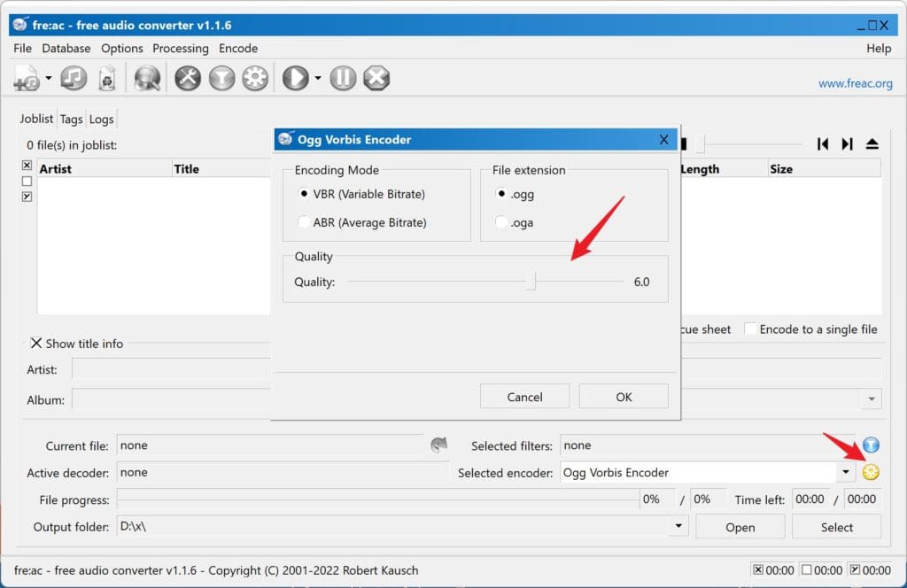Click the Add audio CD contents icon
Image resolution: width=907 pixels, height=588 pixels.
(74, 78)
